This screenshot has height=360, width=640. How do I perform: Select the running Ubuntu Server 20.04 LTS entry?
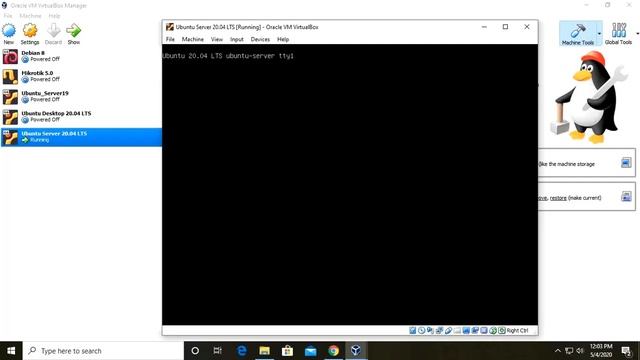point(81,137)
